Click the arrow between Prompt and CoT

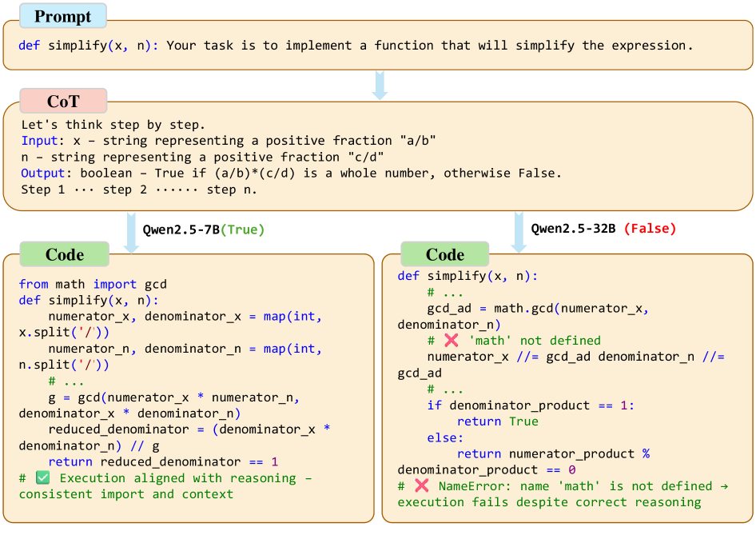coord(380,85)
